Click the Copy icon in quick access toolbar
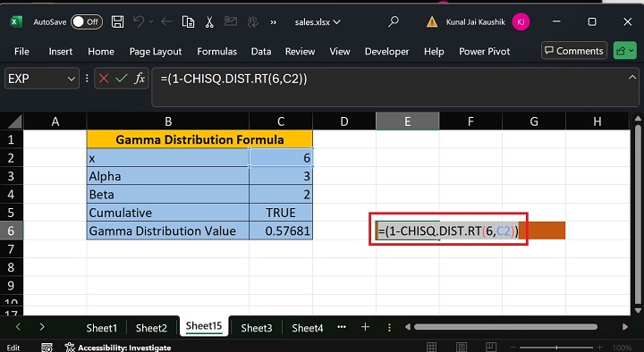The width and height of the screenshot is (644, 352). tap(188, 21)
